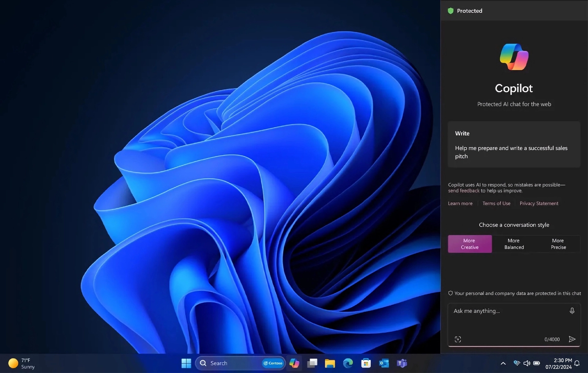Screen dimensions: 588x373
Task: Launch Copilot from the taskbar
Action: point(294,363)
